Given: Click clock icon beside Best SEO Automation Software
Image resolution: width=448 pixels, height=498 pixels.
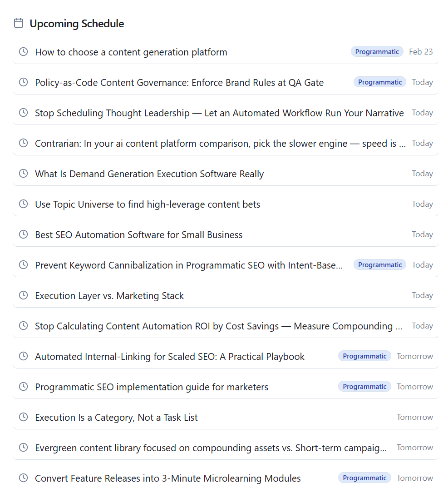Looking at the screenshot, I should (23, 234).
